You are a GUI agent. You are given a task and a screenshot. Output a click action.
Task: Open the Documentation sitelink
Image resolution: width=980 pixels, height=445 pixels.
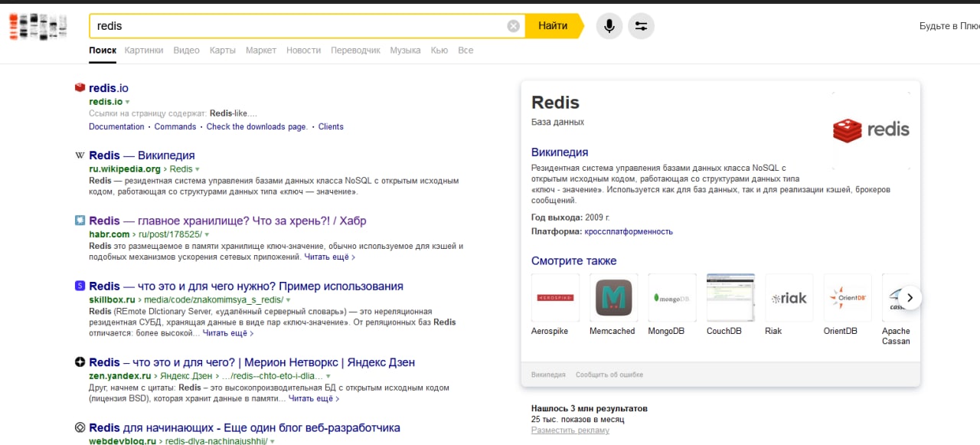point(116,127)
